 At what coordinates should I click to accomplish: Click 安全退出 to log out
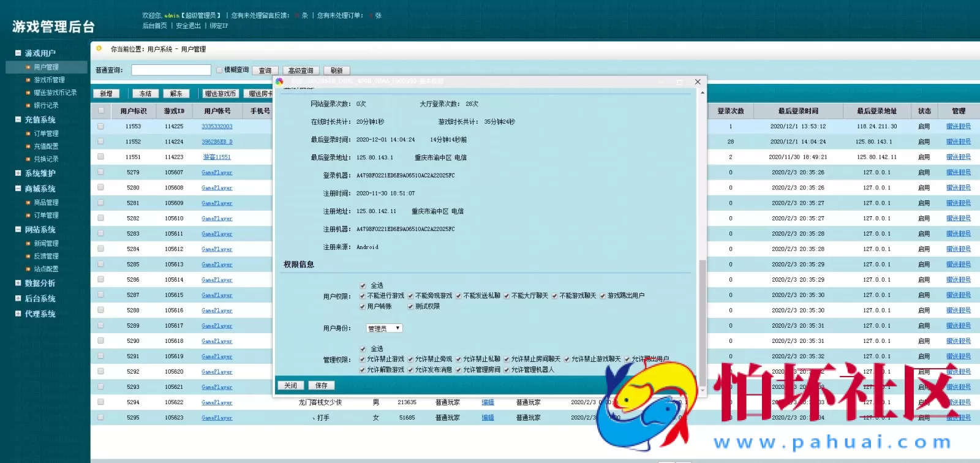pos(189,26)
